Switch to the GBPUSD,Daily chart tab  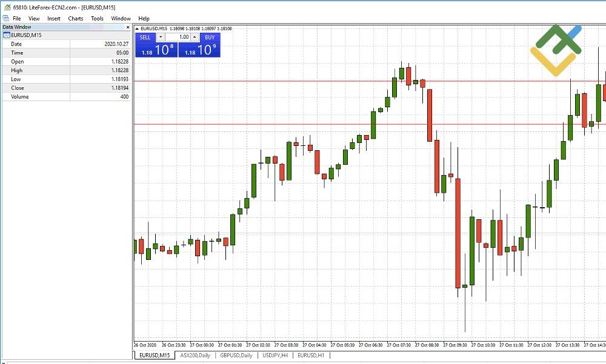coord(235,356)
